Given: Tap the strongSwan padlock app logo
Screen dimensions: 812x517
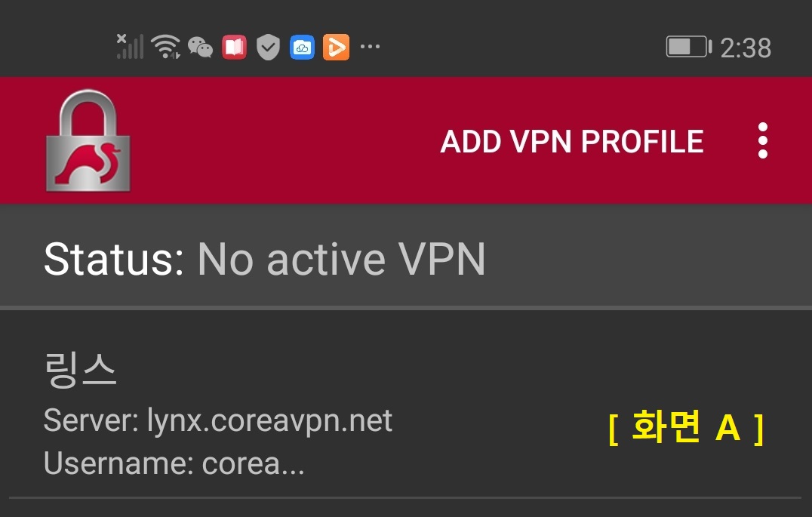Looking at the screenshot, I should [88, 140].
